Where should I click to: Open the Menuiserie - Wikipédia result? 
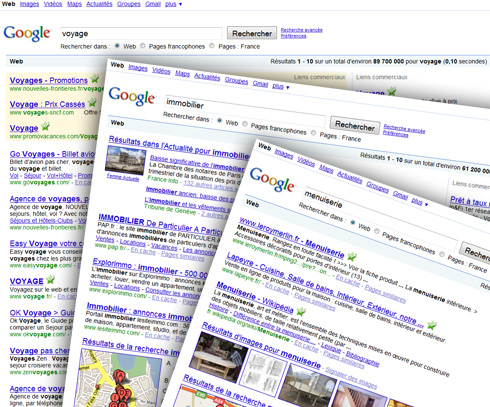click(255, 297)
